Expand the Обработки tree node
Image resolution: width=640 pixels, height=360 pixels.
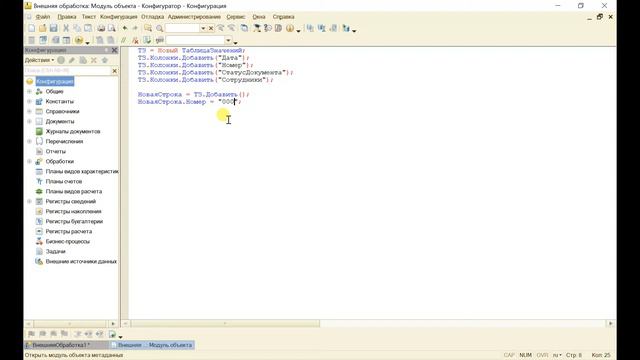point(29,161)
